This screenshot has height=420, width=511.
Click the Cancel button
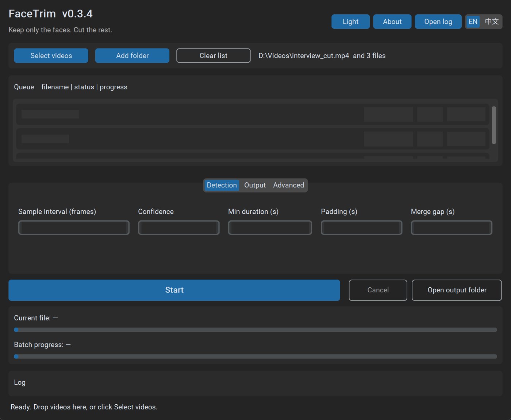pos(378,290)
